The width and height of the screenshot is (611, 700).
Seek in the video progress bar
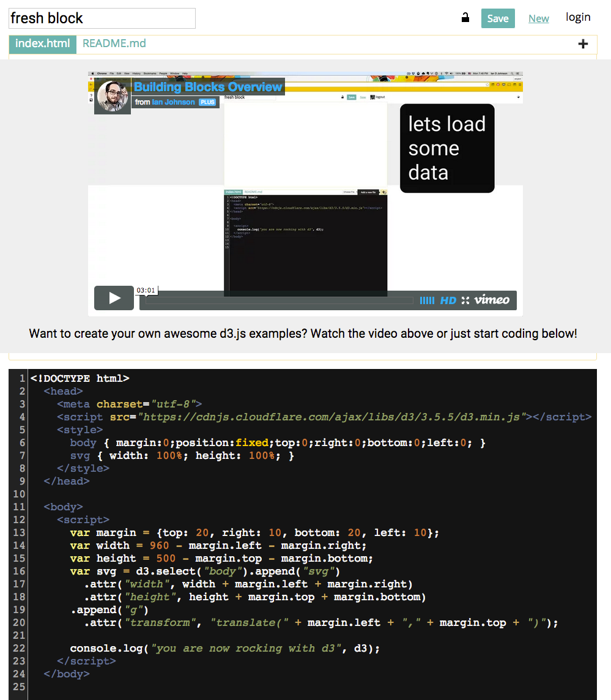click(x=279, y=300)
